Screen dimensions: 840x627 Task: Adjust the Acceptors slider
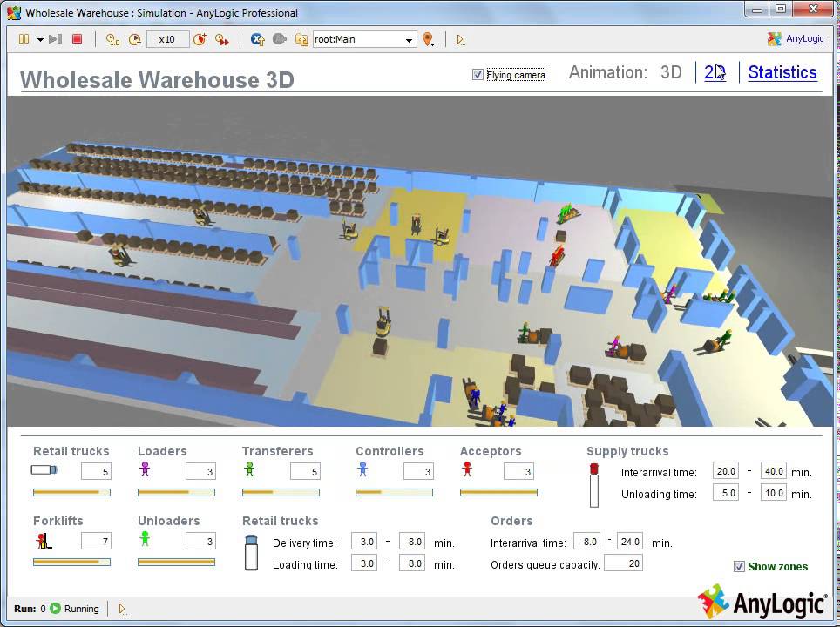pyautogui.click(x=498, y=492)
